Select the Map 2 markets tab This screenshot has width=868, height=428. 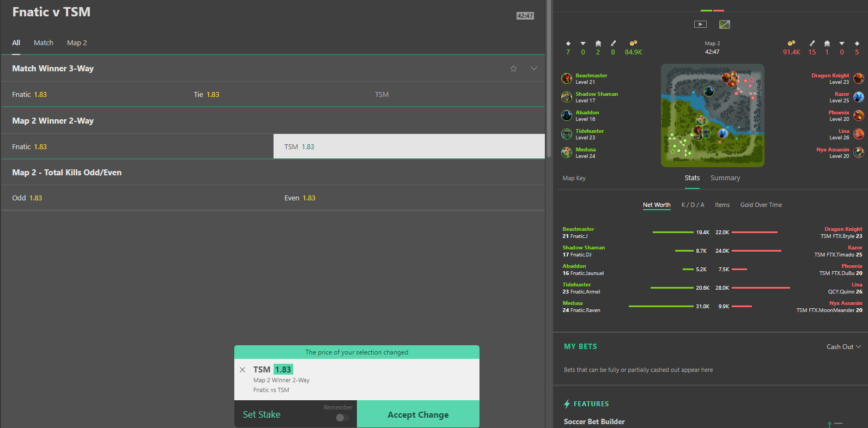pos(77,43)
